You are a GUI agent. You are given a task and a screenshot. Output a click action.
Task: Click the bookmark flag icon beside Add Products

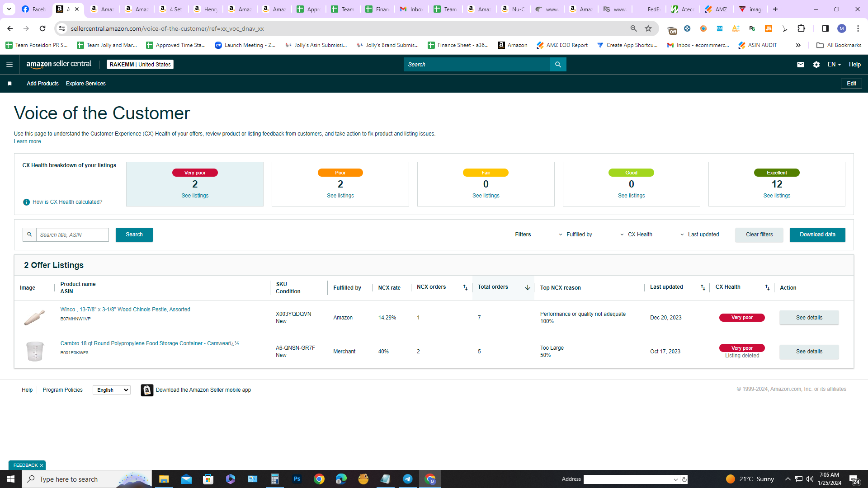pyautogui.click(x=9, y=84)
